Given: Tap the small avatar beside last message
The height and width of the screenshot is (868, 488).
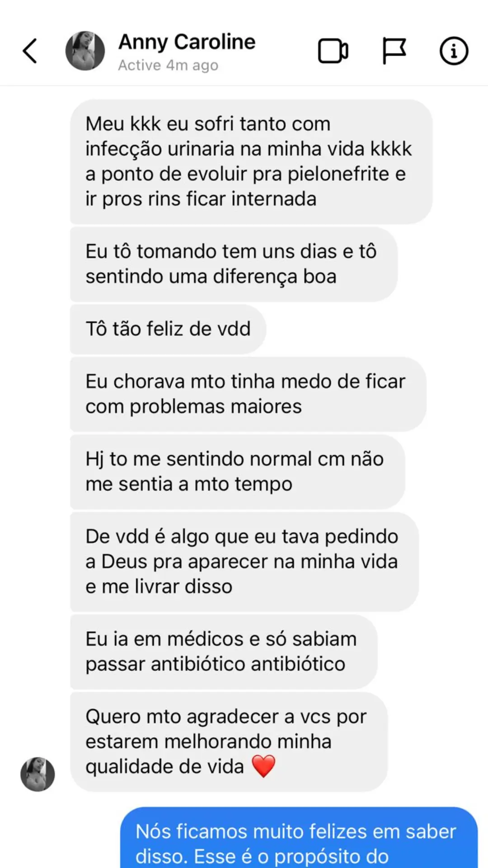Looking at the screenshot, I should [x=38, y=774].
